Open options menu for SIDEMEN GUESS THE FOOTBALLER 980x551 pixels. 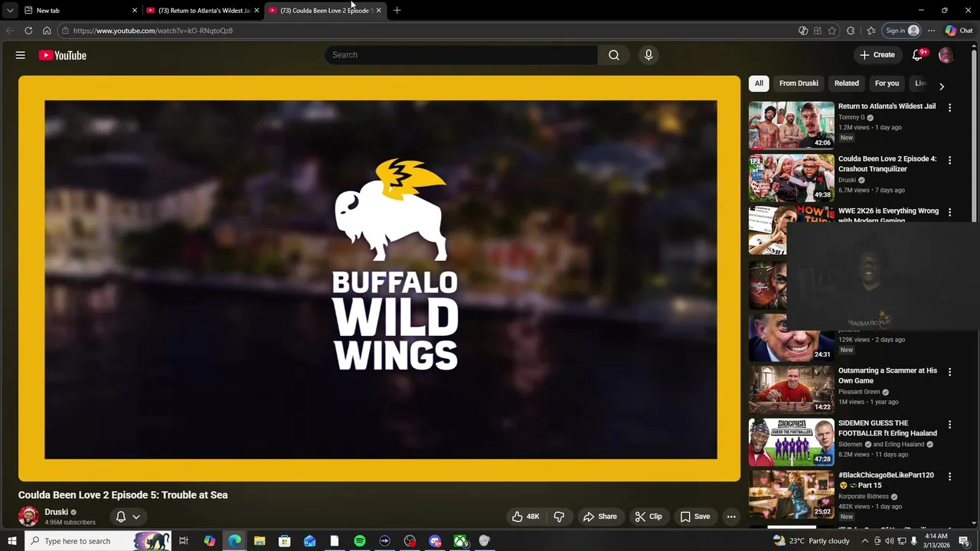(949, 425)
